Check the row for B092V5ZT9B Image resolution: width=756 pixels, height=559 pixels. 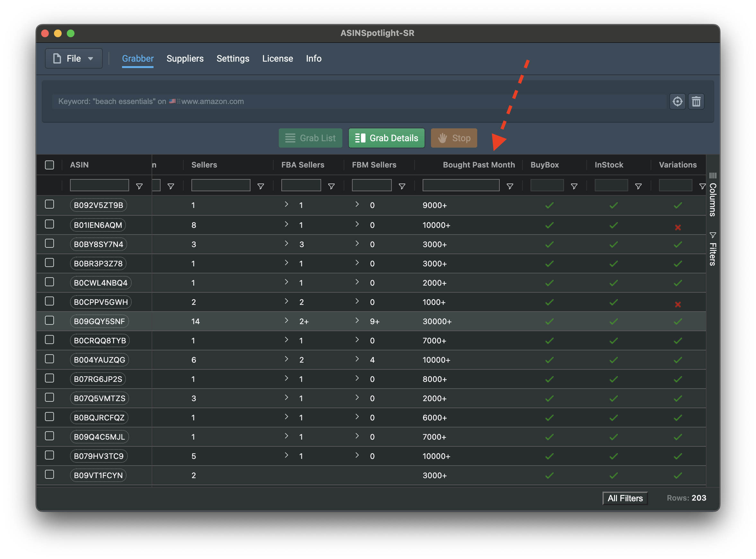click(49, 204)
